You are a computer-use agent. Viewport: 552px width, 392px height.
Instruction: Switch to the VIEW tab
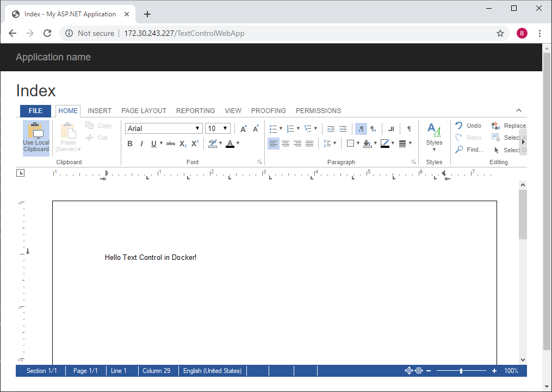click(x=233, y=111)
